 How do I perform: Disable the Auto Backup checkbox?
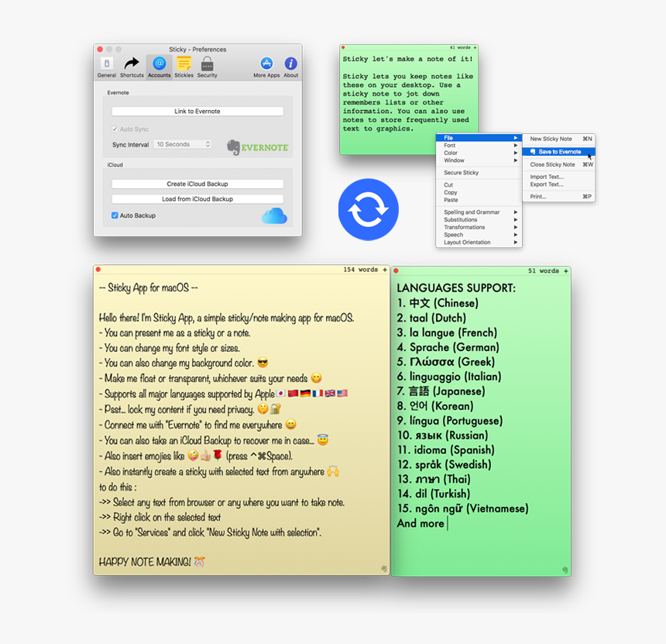(115, 215)
